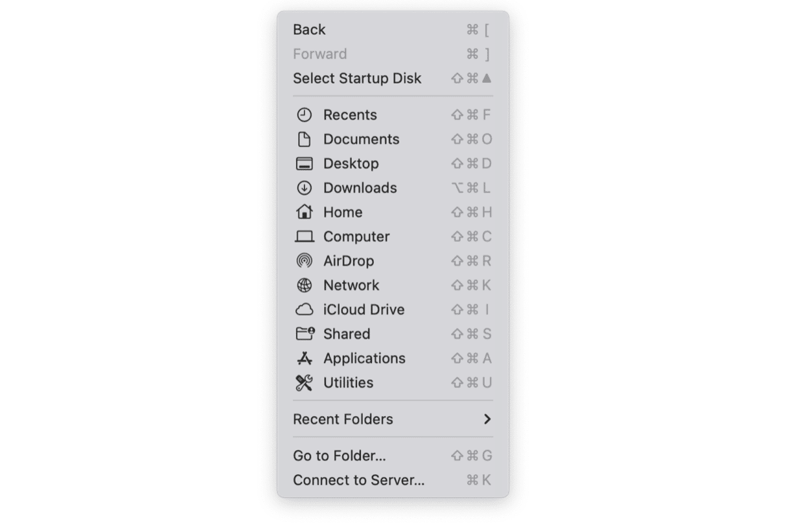788x532 pixels.
Task: Expand the Recent Folders submenu chevron
Action: point(487,419)
